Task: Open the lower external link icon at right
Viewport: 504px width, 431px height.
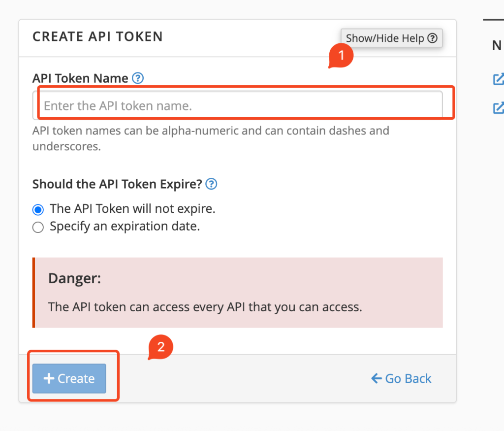Action: point(498,107)
